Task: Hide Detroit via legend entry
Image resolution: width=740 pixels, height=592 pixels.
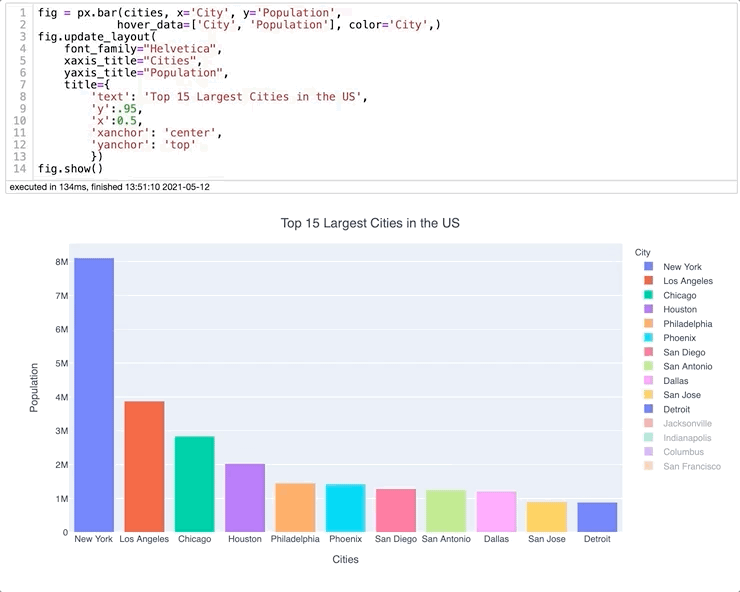Action: pos(667,409)
